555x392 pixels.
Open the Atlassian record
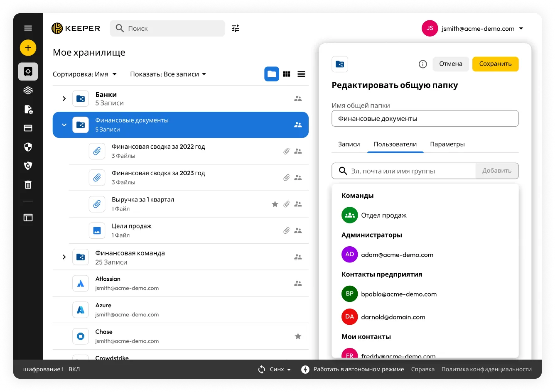181,283
